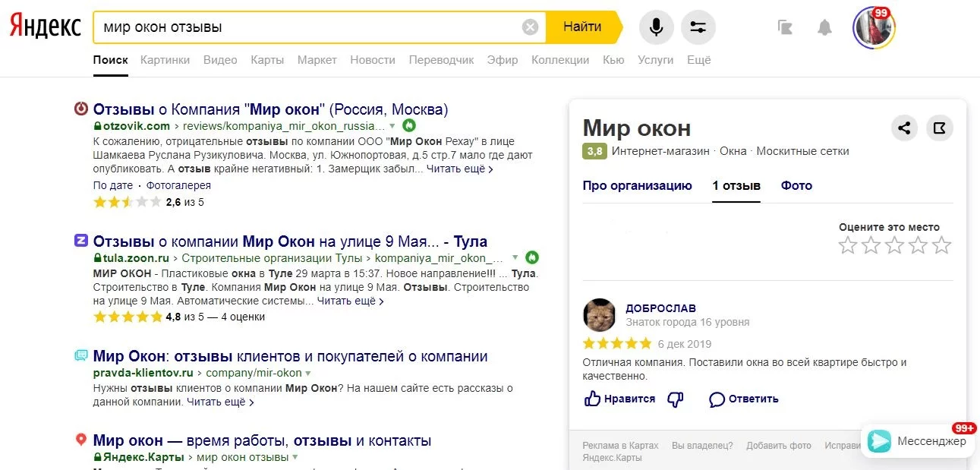Image resolution: width=980 pixels, height=470 pixels.
Task: Click the Яндекс logo
Action: pos(45,27)
